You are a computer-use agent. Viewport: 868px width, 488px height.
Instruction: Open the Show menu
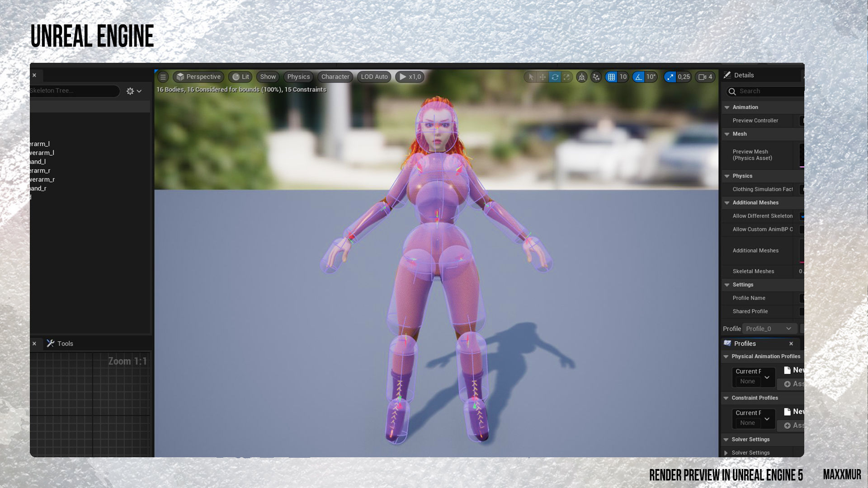tap(268, 77)
